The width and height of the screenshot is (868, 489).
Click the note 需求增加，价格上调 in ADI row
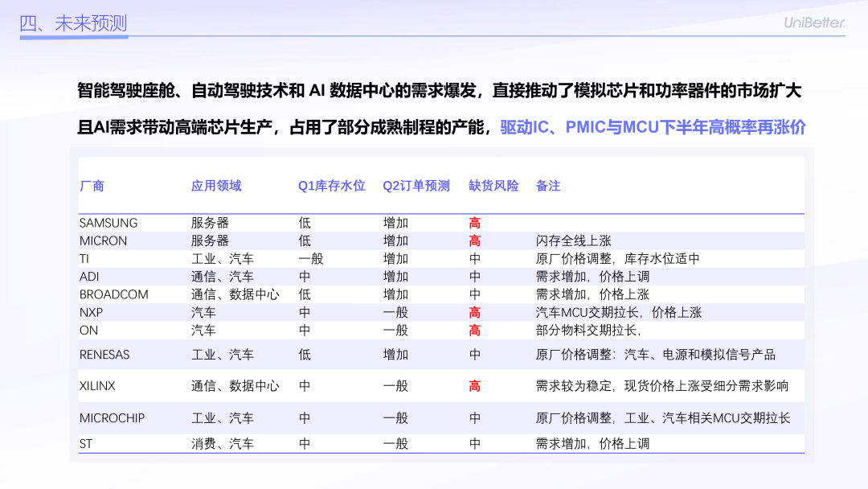click(x=592, y=277)
